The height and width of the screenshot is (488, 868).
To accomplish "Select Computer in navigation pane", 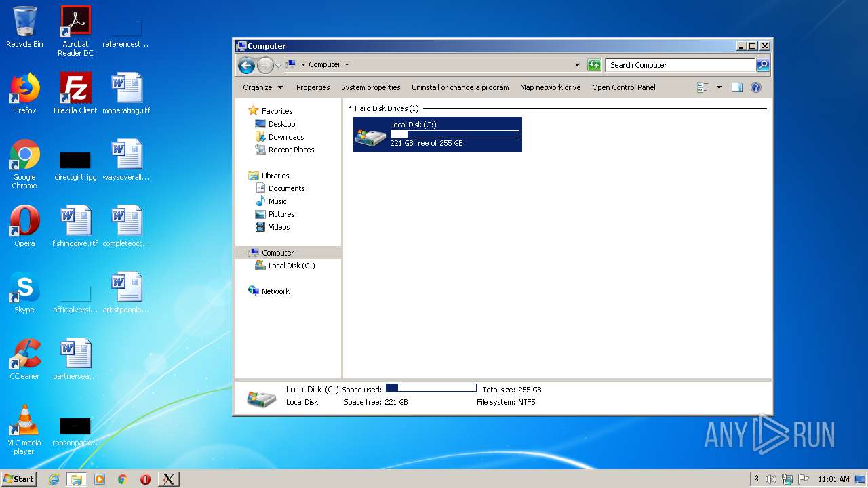I will pyautogui.click(x=277, y=253).
